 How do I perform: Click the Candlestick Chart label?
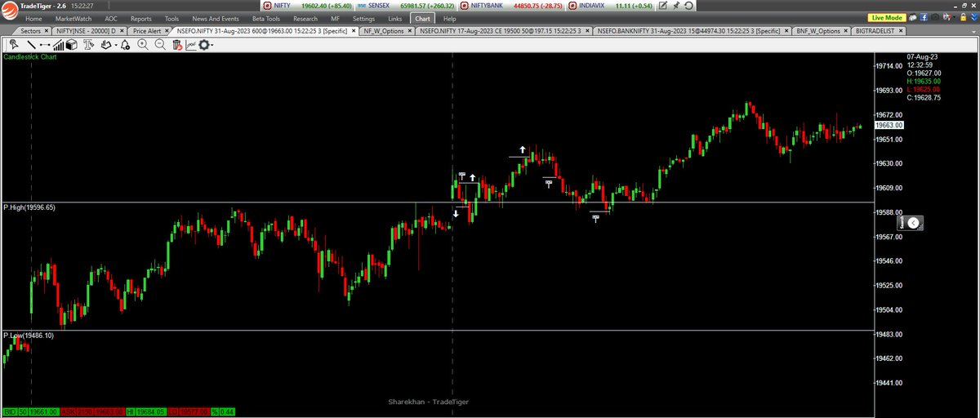[30, 57]
